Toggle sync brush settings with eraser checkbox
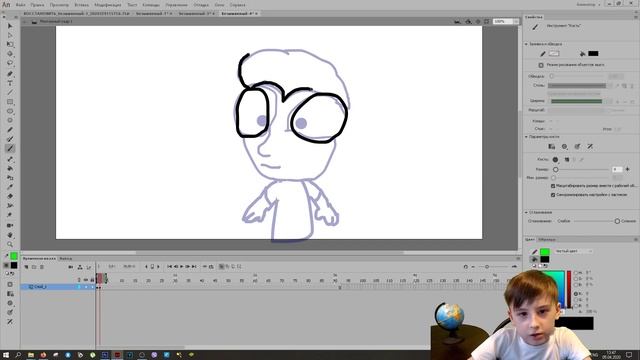Screen dimensions: 640x360 (x=553, y=195)
